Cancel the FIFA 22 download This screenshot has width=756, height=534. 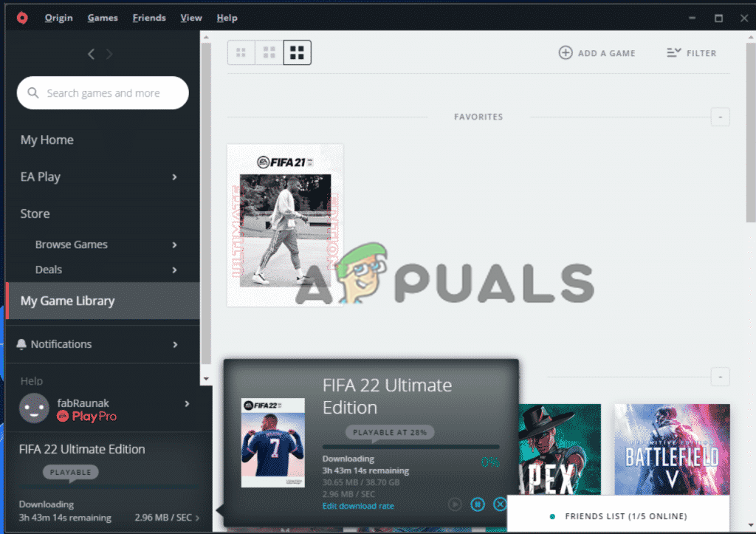pos(500,504)
